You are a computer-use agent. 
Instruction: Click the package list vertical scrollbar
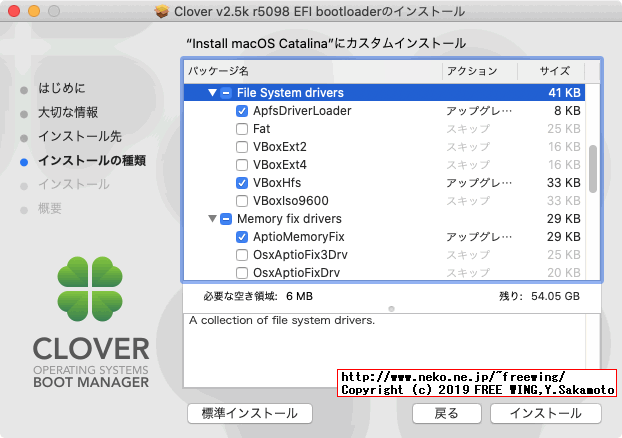[x=593, y=169]
